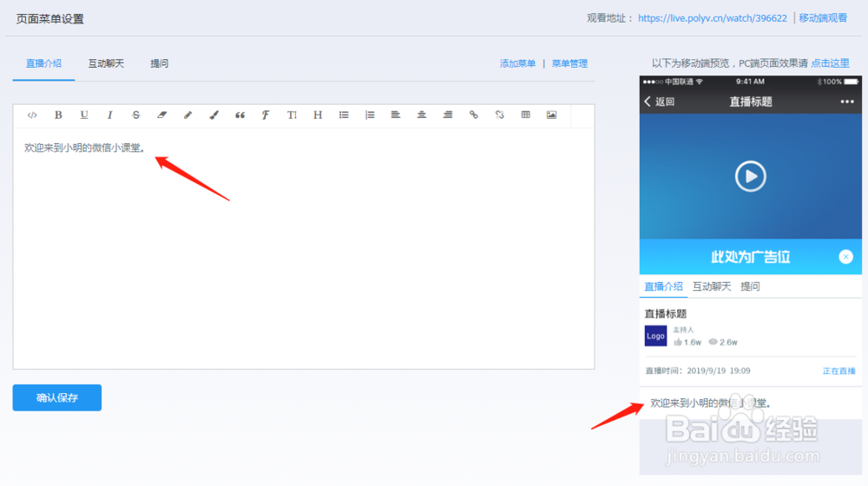Open the font size option

[x=292, y=115]
